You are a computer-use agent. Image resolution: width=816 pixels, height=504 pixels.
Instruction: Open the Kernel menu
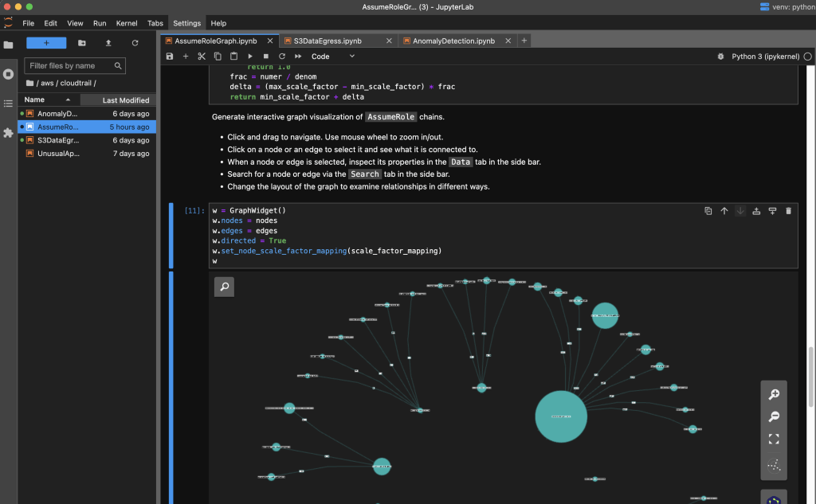pos(127,23)
